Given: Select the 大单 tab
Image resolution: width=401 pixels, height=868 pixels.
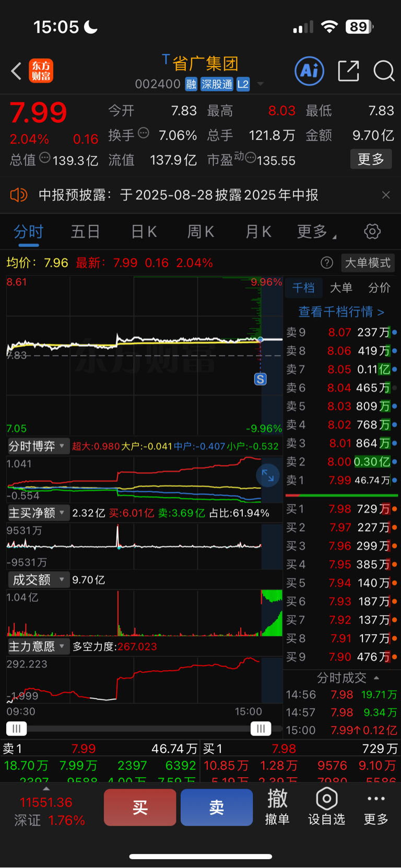Looking at the screenshot, I should pyautogui.click(x=341, y=288).
